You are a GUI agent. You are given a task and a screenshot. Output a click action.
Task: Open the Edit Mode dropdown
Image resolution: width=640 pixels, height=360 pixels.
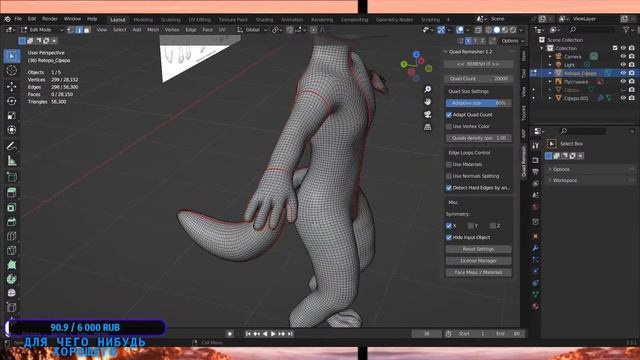[x=42, y=30]
